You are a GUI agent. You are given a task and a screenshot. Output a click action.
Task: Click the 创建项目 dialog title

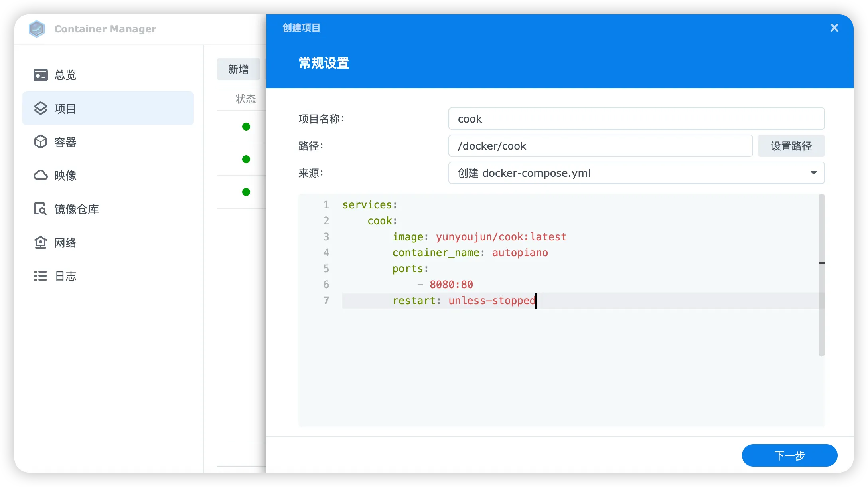point(301,28)
